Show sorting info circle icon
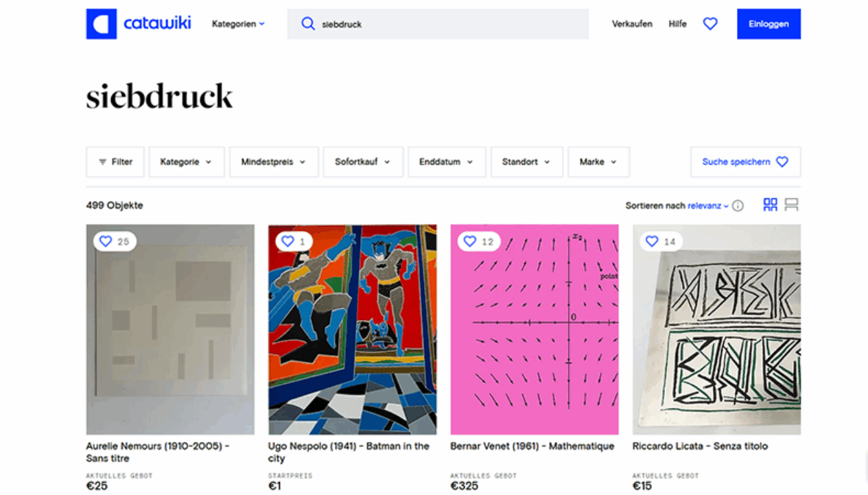This screenshot has height=495, width=868. pyautogui.click(x=738, y=206)
